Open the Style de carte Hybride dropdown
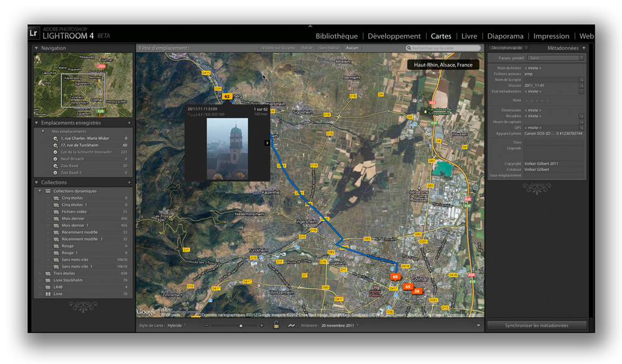Screen dimensions: 622x364 tap(177, 325)
